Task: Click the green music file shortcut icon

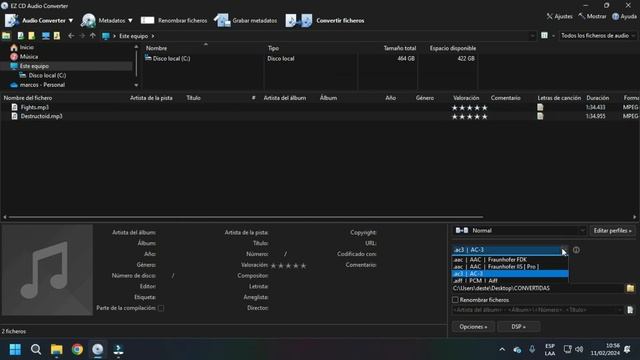Action: coord(20,36)
